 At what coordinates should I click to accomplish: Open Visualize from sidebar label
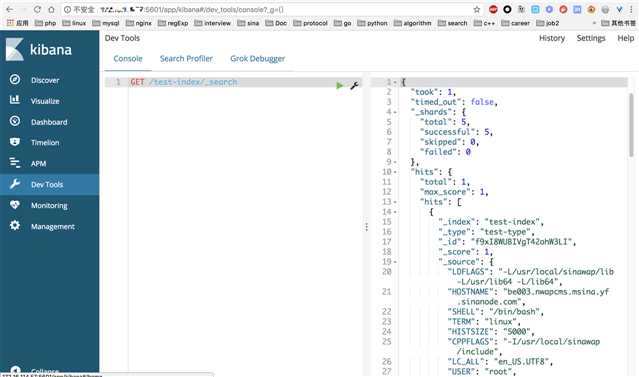[45, 101]
